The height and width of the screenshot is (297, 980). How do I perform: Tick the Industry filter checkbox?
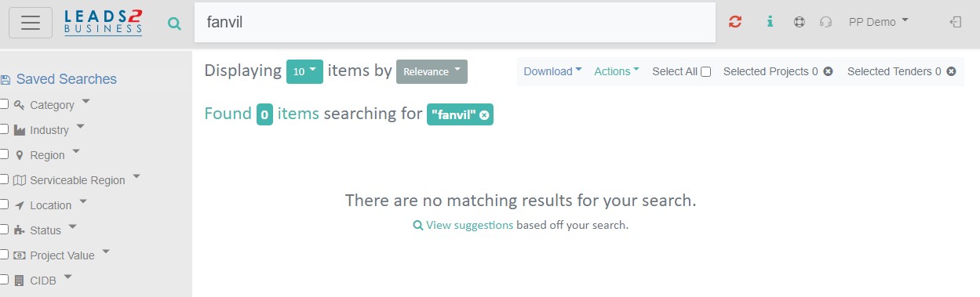click(x=4, y=129)
